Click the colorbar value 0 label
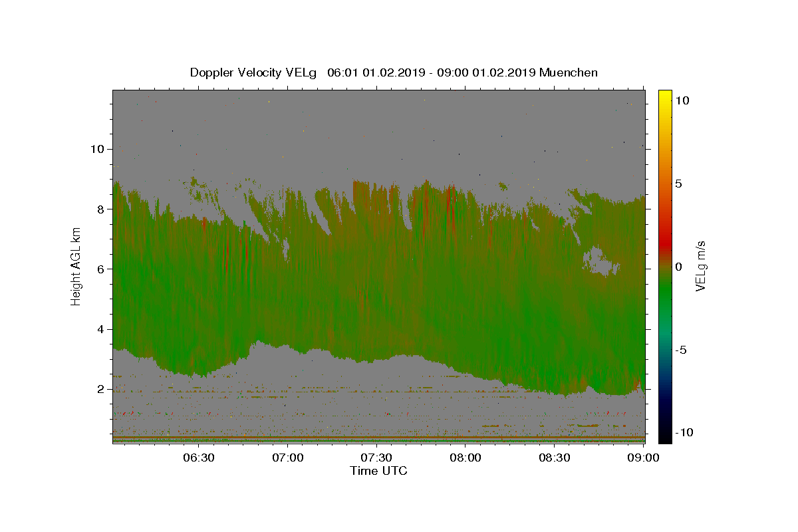 (678, 267)
